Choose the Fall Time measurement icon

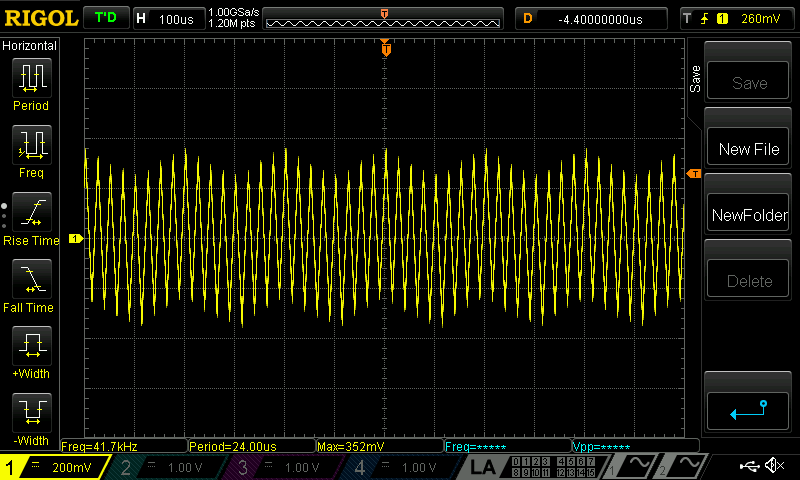pos(31,279)
